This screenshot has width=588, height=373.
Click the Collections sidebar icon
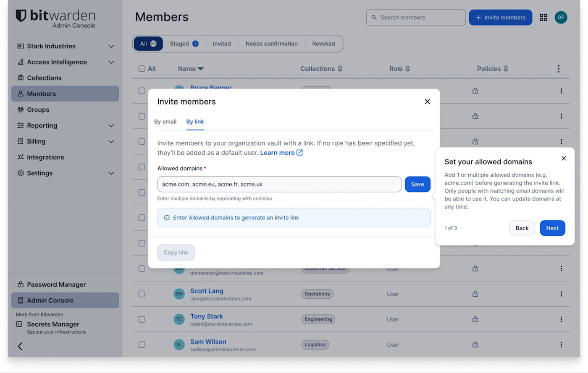21,78
